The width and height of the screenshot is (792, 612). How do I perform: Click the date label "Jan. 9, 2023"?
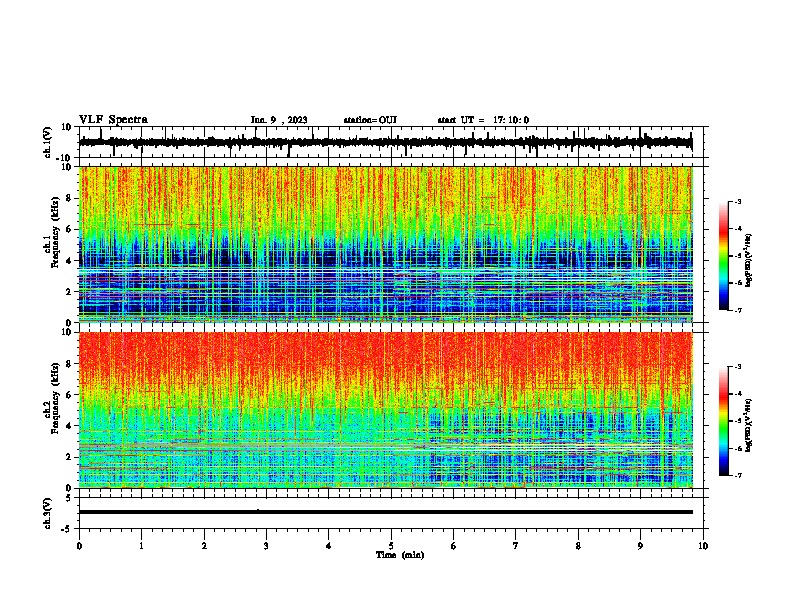coord(279,120)
